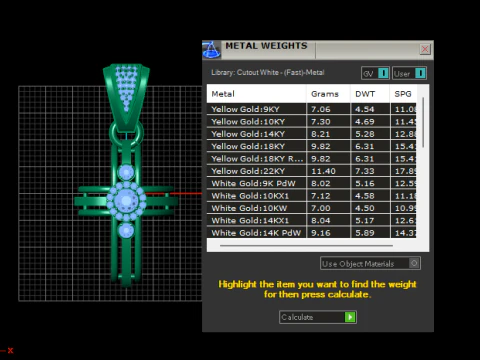Screen dimensions: 480x360
Task: Select the Yellow Gold:18KY row
Action: click(312, 146)
